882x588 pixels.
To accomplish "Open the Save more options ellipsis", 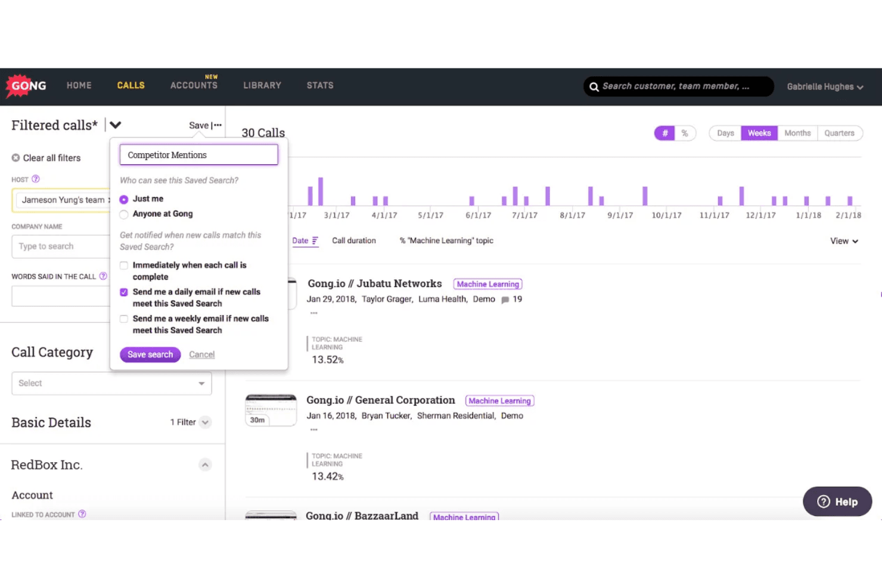I will (x=218, y=125).
